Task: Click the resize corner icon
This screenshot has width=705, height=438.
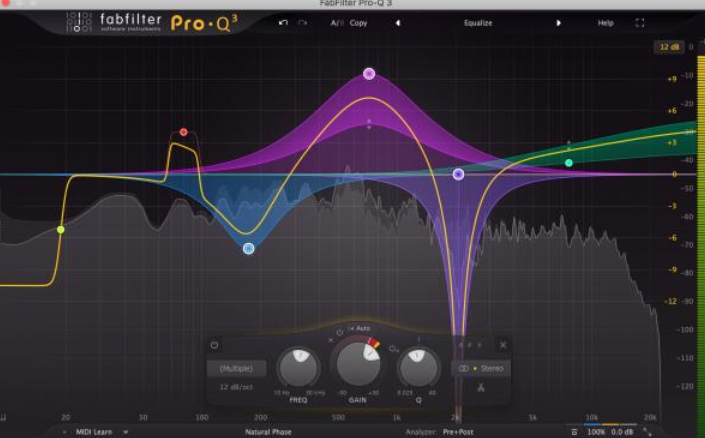Action: (x=647, y=432)
